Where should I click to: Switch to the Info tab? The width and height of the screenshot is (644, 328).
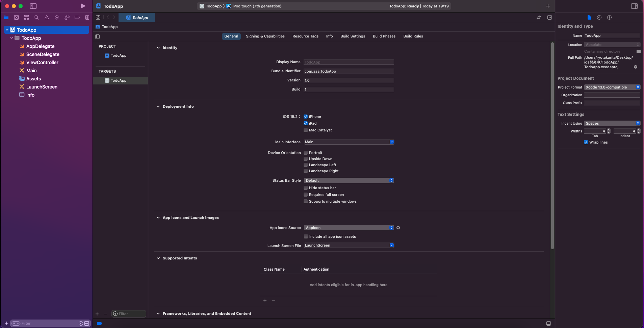(329, 36)
